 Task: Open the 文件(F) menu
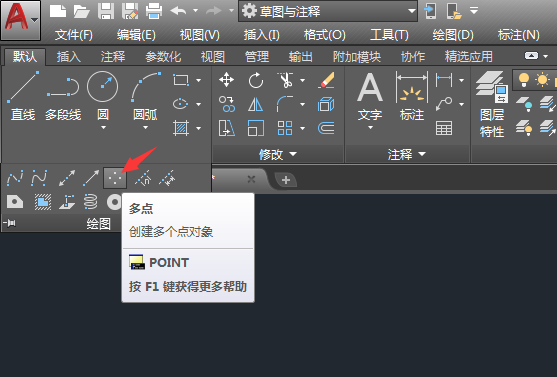[74, 35]
